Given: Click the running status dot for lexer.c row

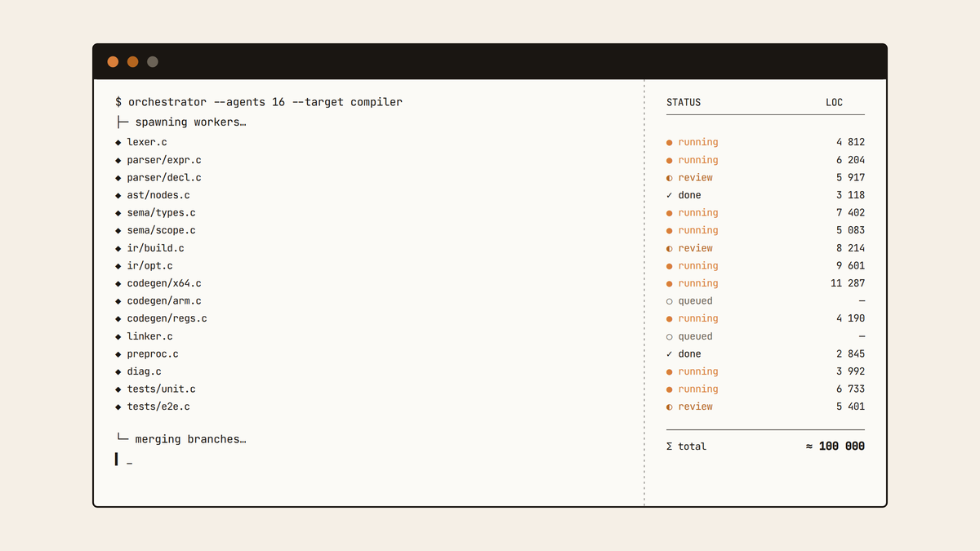Looking at the screenshot, I should click(x=670, y=142).
